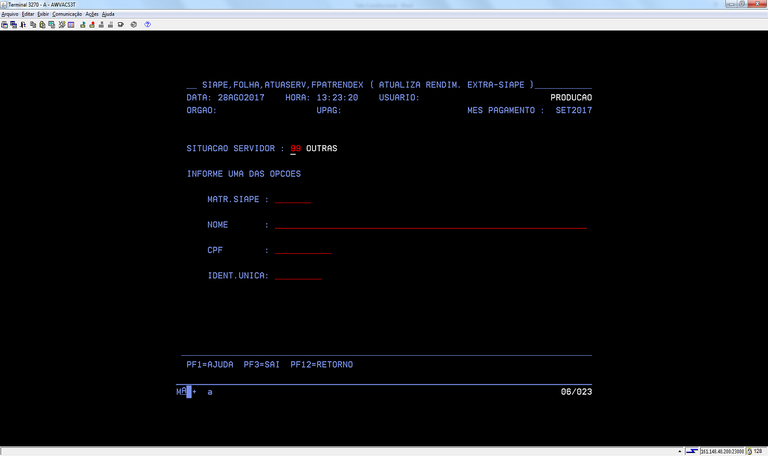This screenshot has width=768, height=456.
Task: Click the SITUACAO SERVIDOR code field 99
Action: click(295, 148)
